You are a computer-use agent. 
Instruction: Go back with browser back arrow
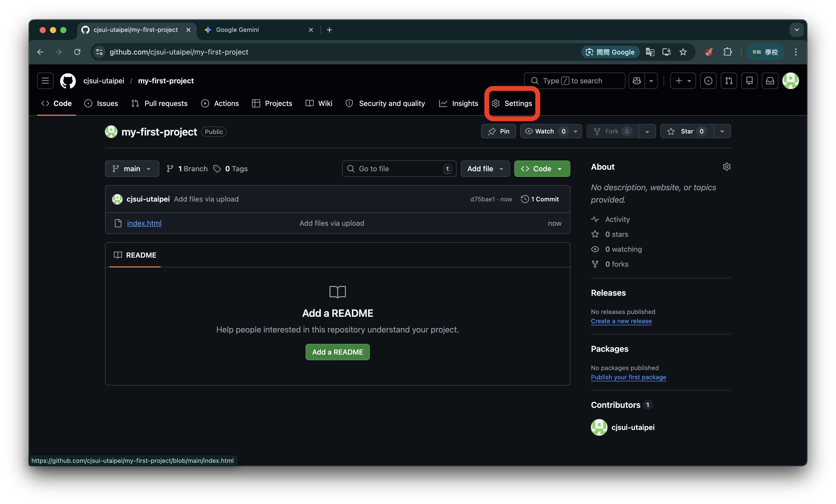[x=40, y=52]
